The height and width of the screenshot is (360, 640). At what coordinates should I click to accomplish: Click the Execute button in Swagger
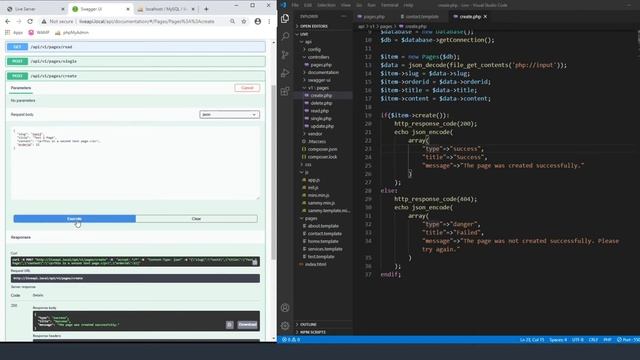point(74,219)
